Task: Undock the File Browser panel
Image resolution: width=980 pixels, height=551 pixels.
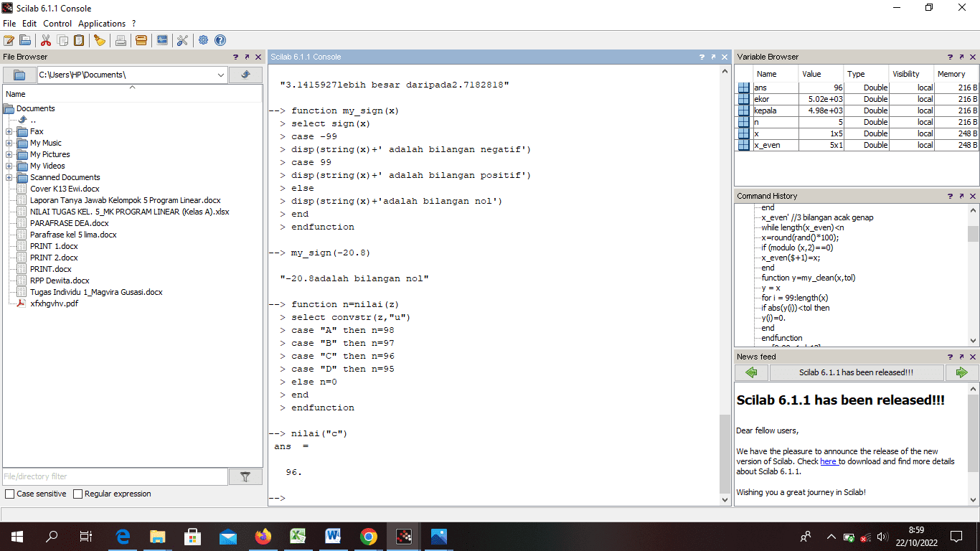Action: point(247,57)
